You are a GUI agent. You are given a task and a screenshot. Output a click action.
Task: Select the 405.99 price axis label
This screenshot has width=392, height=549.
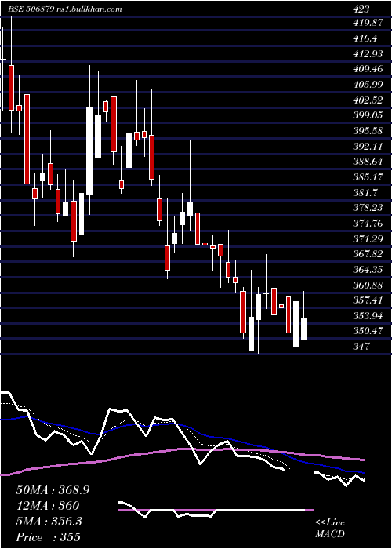pos(368,85)
